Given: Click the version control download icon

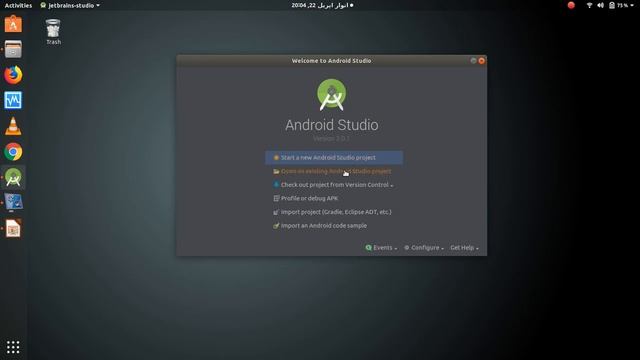Looking at the screenshot, I should pyautogui.click(x=276, y=185).
